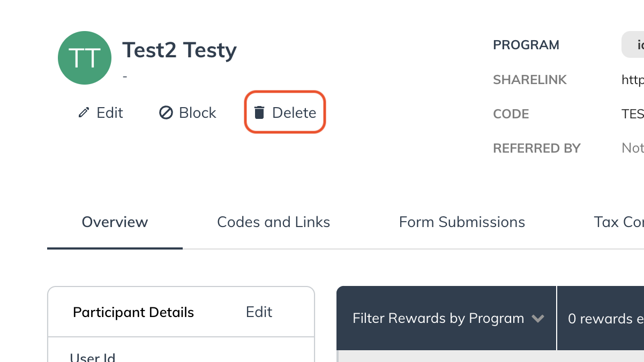The height and width of the screenshot is (362, 644).
Task: Go to the Form Submissions tab
Action: [462, 222]
